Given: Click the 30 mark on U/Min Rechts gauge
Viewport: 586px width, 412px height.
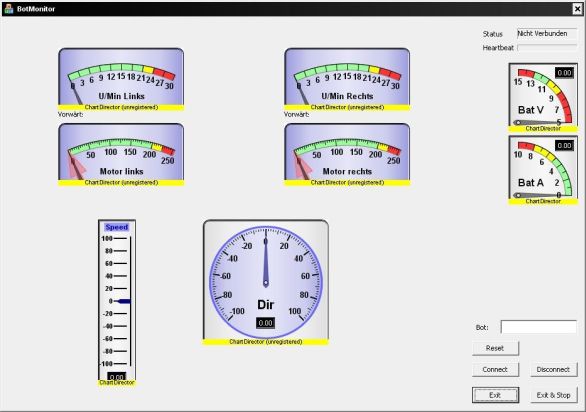Looking at the screenshot, I should 395,86.
